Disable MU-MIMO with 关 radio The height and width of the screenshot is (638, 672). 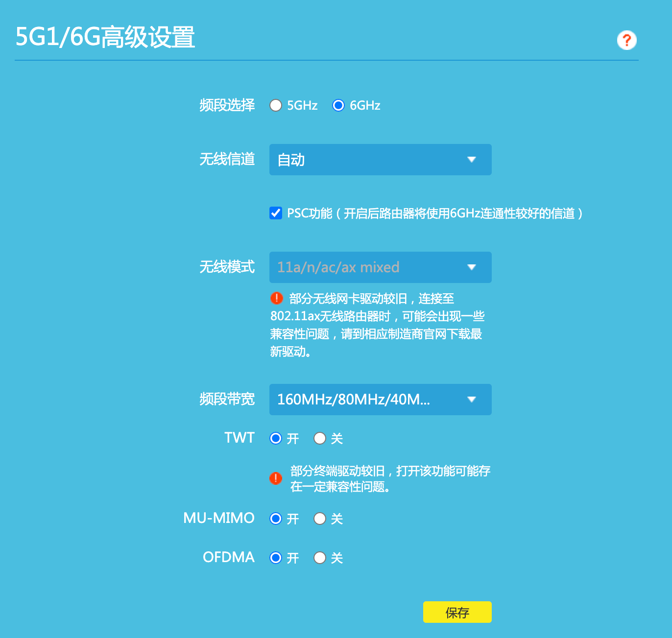click(320, 519)
